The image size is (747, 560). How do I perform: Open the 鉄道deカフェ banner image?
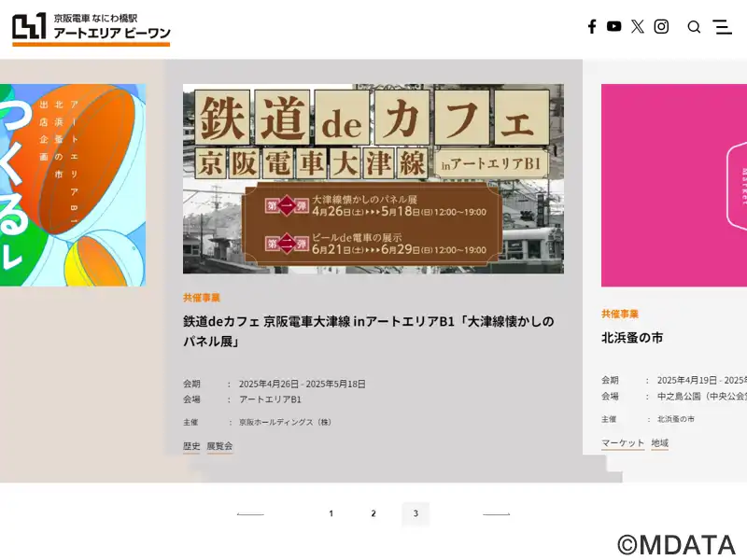(x=373, y=179)
